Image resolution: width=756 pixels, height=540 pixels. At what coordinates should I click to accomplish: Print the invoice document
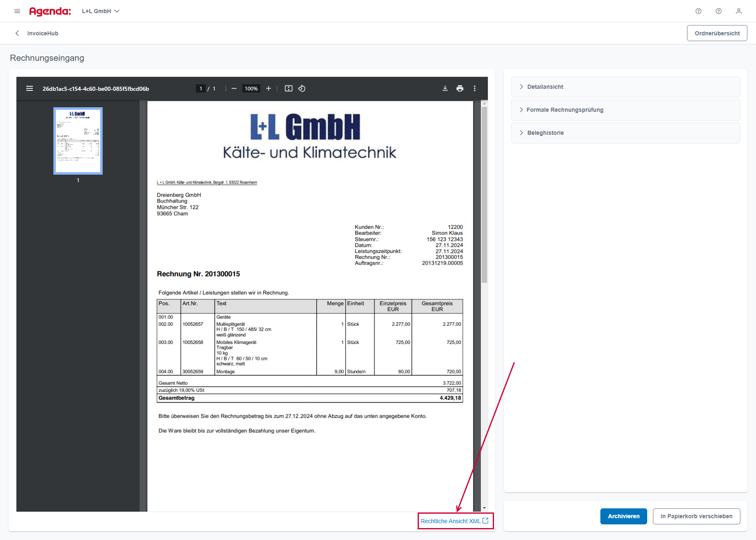[460, 88]
